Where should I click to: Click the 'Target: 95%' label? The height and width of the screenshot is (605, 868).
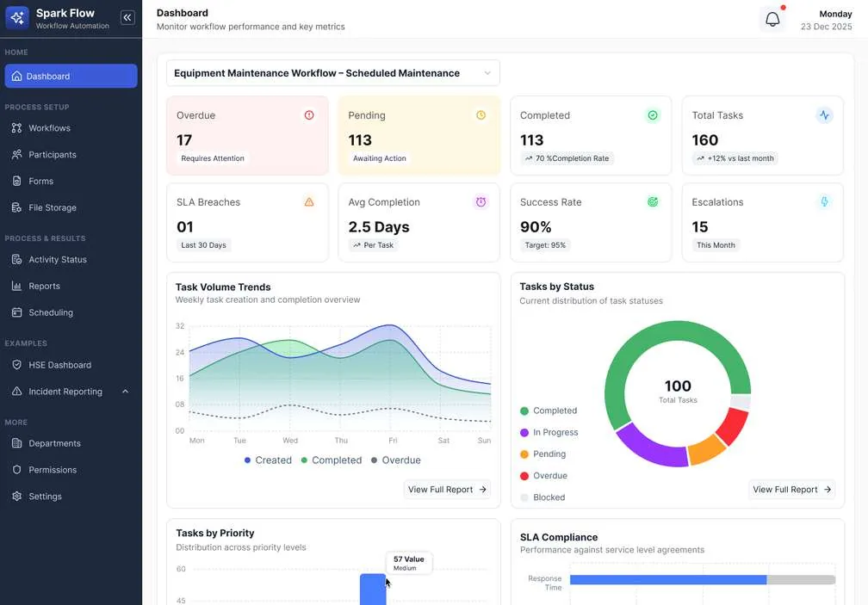(x=545, y=245)
